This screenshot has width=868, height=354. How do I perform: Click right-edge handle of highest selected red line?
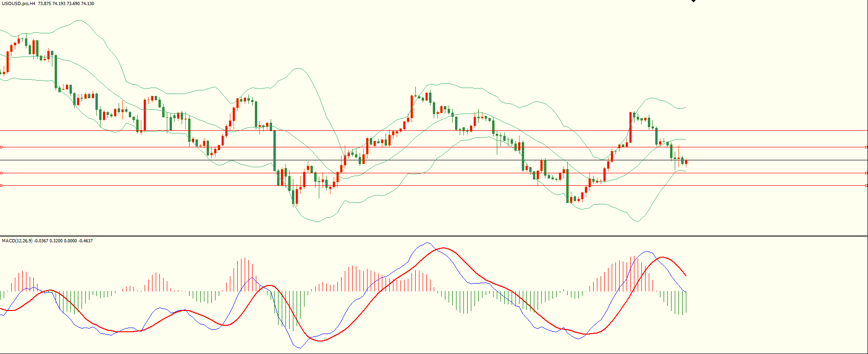tap(867, 147)
